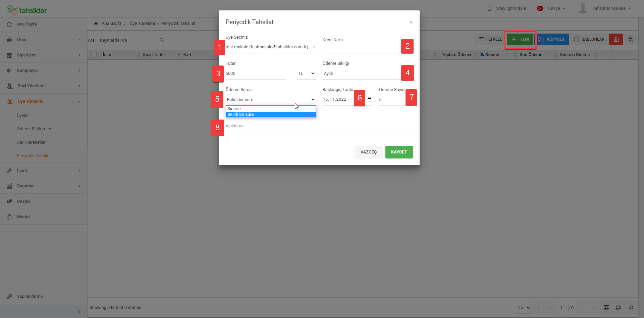Screen dimensions: 644x318
Task: Click the search magnifier icon
Action: tap(162, 40)
